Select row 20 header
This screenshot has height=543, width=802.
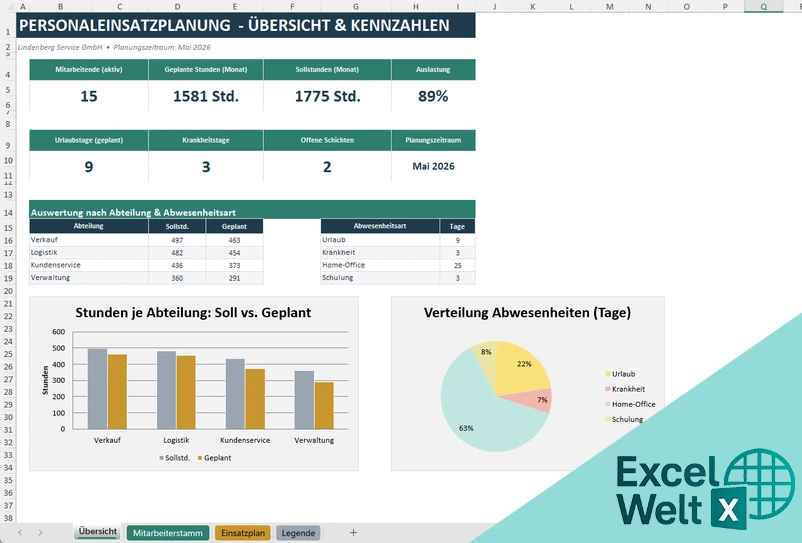tap(8, 291)
